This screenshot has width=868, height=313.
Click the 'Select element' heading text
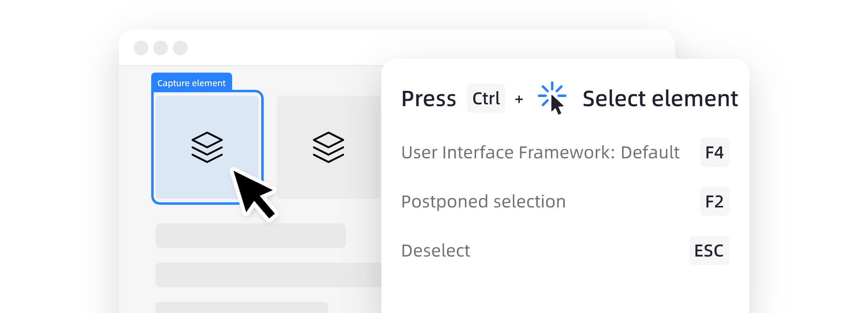pyautogui.click(x=660, y=99)
